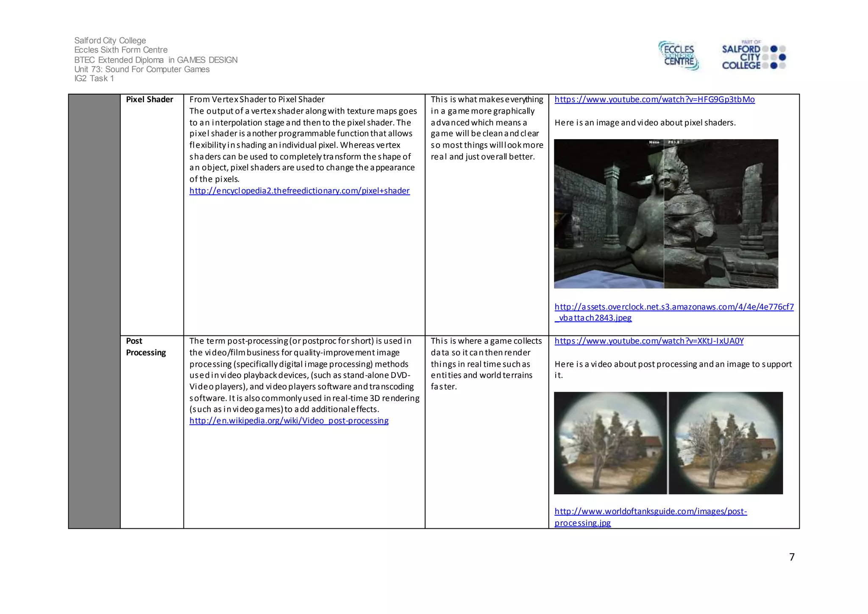
Task: Click the 'Salford City College' header text
Action: [110, 41]
